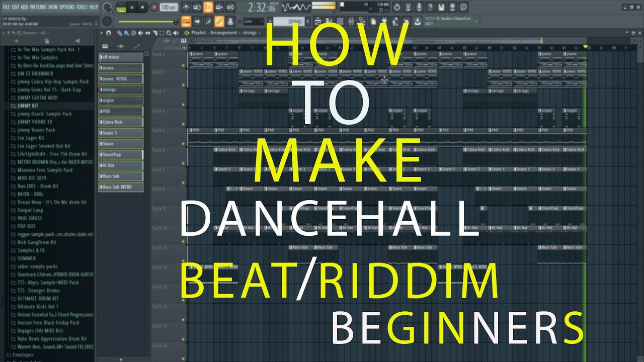This screenshot has height=362, width=644.
Task: Open the 'strings' pattern selector
Action: coord(289,22)
